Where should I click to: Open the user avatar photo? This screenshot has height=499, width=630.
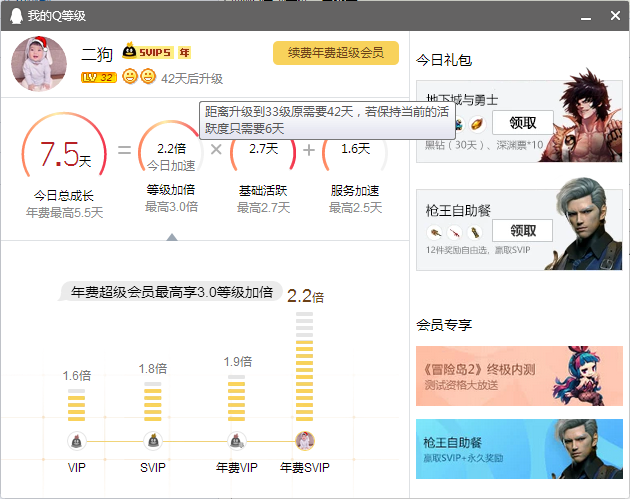pyautogui.click(x=39, y=63)
